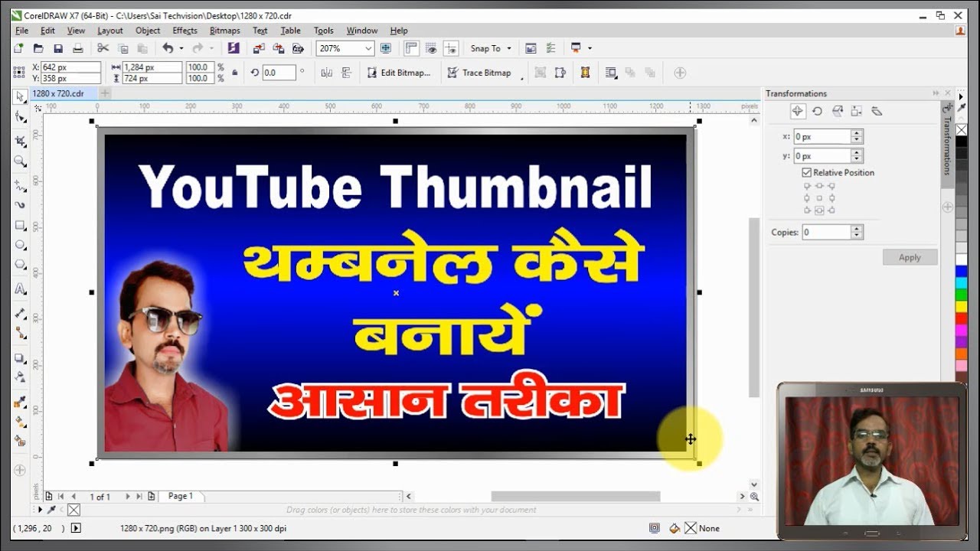Viewport: 980px width, 551px height.
Task: Select top-left anchor point in Transformations
Action: (x=806, y=185)
